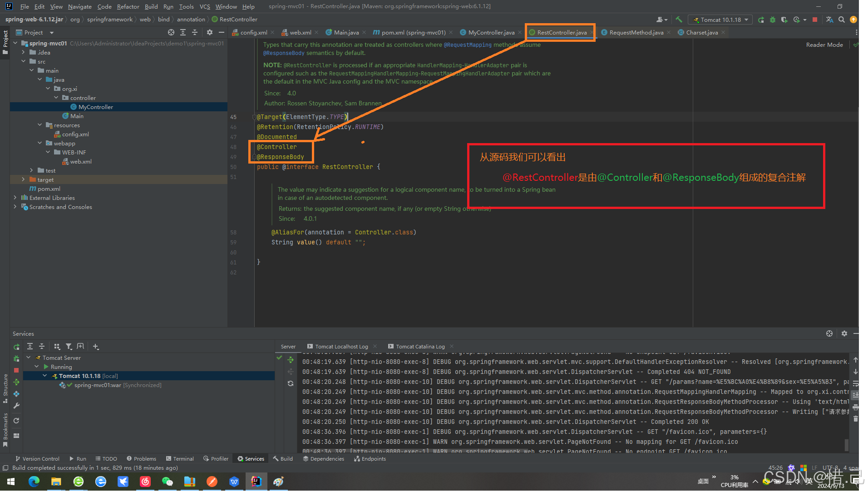Viewport: 868px width, 492px height.
Task: Open the Profiler tool window
Action: (x=216, y=459)
